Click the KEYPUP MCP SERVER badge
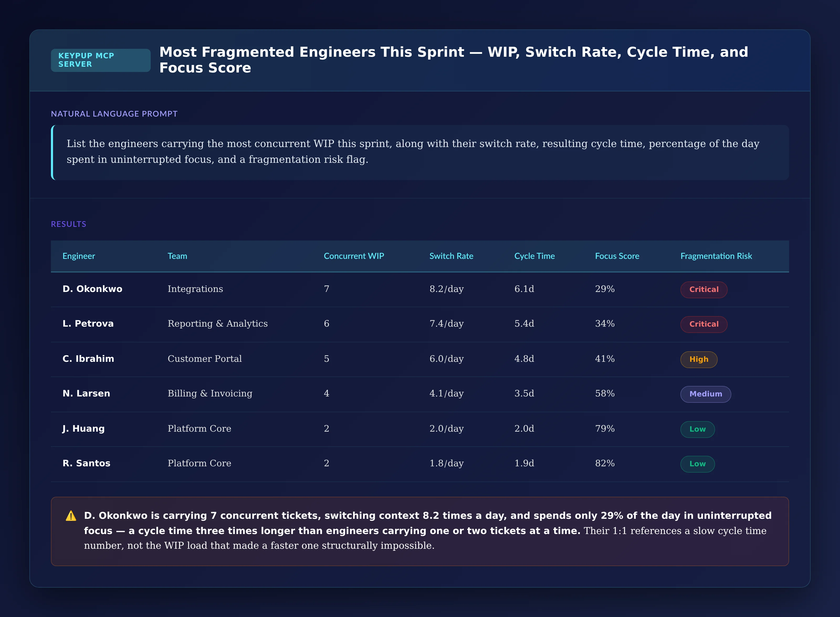The width and height of the screenshot is (840, 617). [x=101, y=60]
